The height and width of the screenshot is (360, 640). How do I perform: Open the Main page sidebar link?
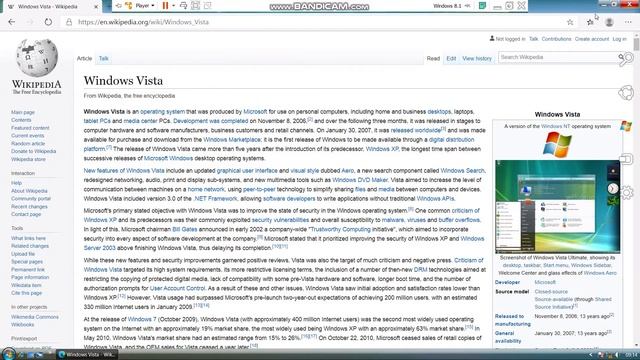click(23, 112)
